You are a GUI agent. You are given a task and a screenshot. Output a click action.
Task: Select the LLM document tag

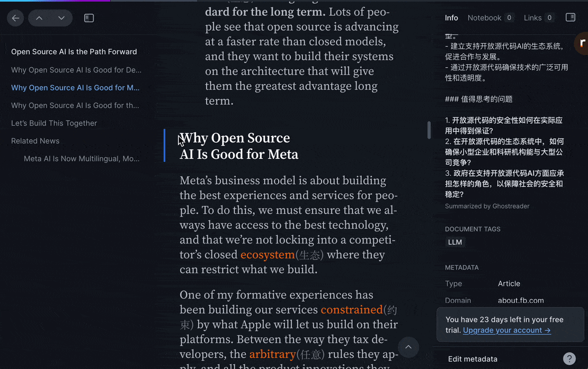click(455, 242)
